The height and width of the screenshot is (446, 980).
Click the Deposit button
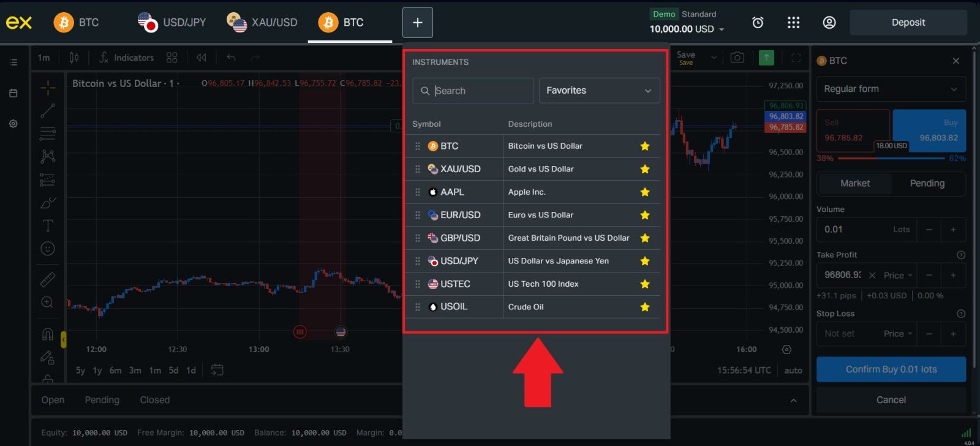click(x=908, y=23)
